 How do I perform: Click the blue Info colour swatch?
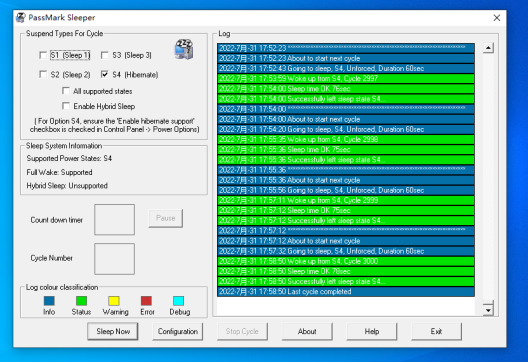[x=49, y=301]
